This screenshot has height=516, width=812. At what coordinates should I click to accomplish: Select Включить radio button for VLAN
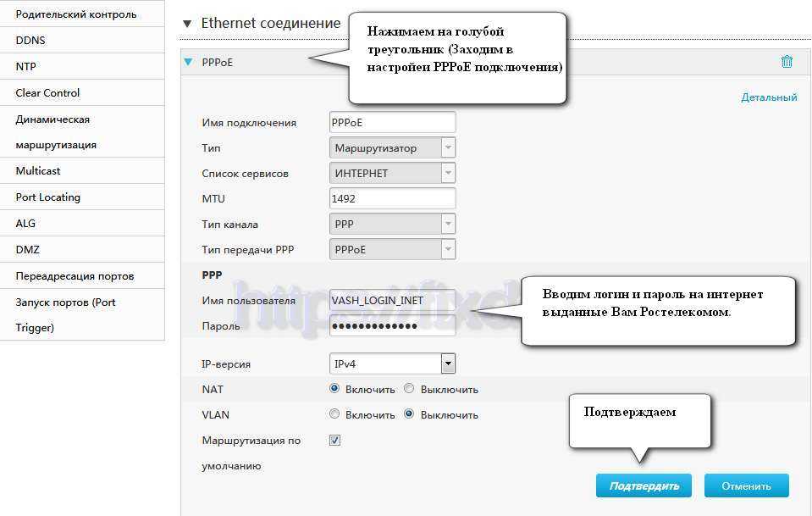[334, 415]
